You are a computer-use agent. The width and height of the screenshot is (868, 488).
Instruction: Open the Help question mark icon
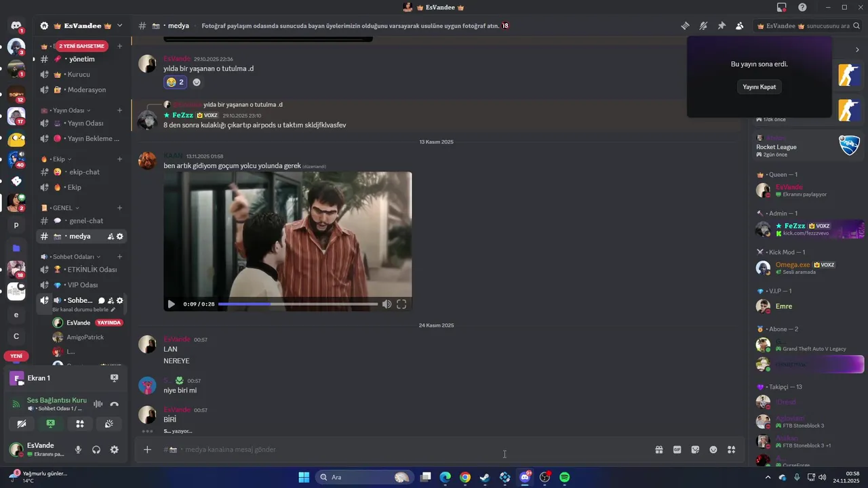tap(802, 7)
